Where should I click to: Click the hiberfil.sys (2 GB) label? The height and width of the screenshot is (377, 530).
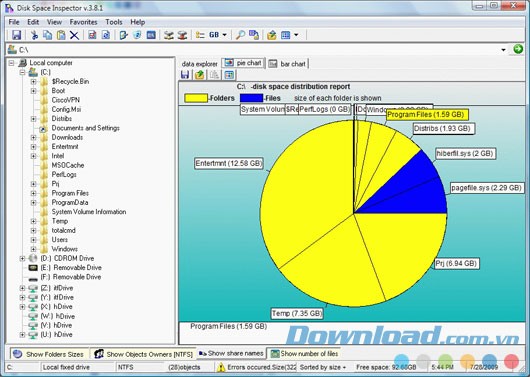(465, 154)
